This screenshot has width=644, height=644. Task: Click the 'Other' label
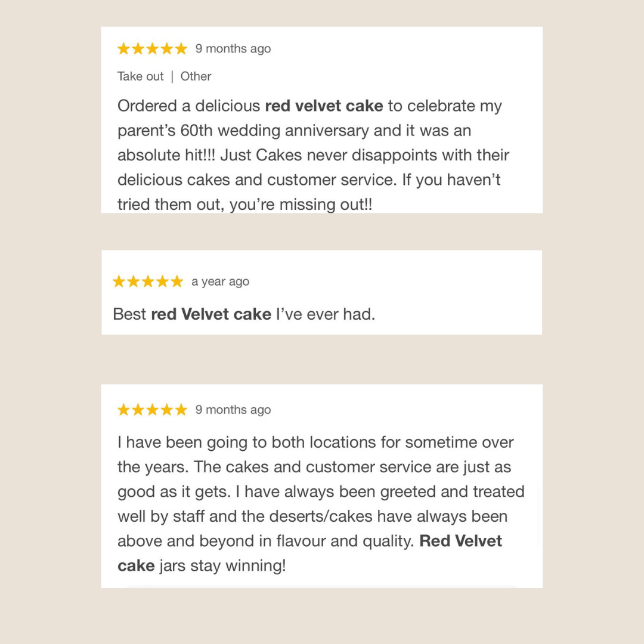[196, 76]
